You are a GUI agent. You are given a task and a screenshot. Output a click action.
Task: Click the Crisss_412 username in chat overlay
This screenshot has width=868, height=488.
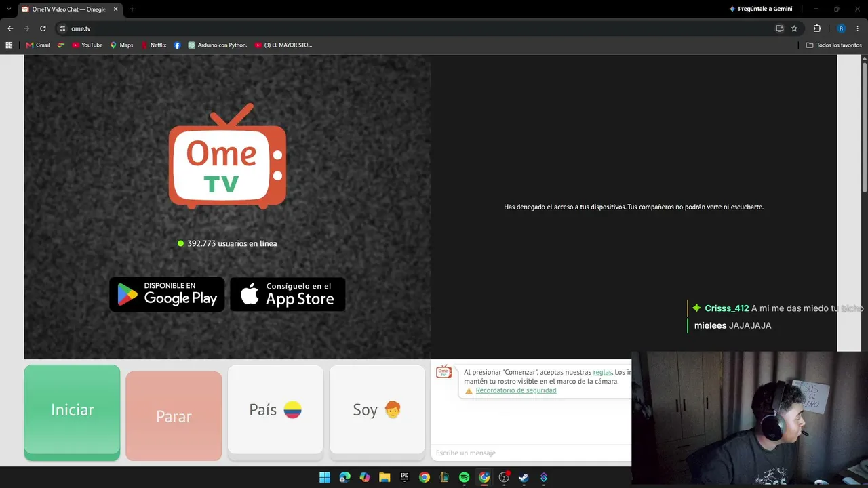pos(727,308)
